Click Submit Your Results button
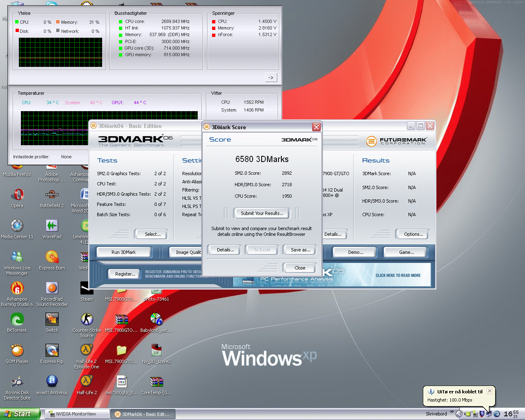The width and height of the screenshot is (525, 420). [262, 213]
